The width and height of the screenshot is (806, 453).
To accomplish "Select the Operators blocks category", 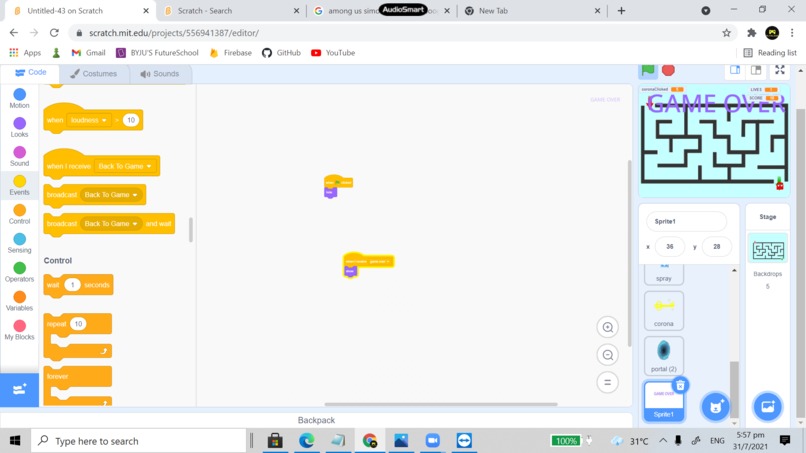I will tap(19, 272).
